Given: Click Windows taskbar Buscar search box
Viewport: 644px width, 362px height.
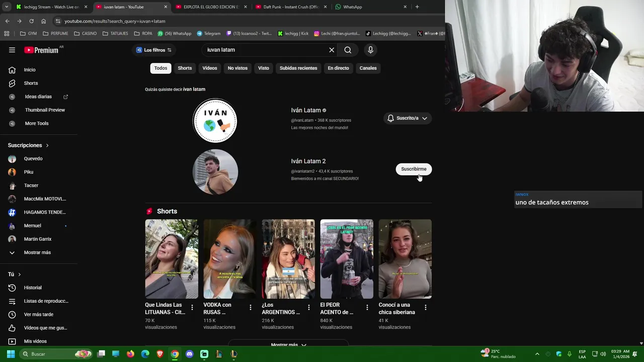Looking at the screenshot, I should coord(56,354).
